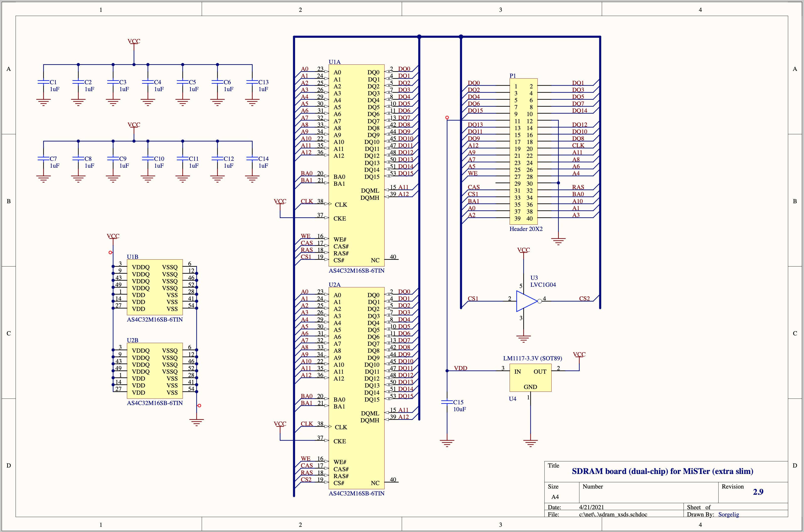Select the P1 designator label
The width and height of the screenshot is (804, 532).
513,76
